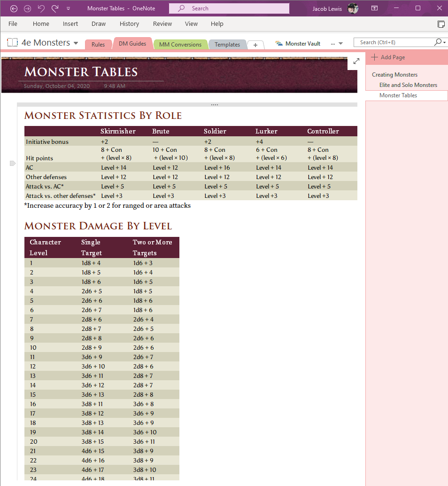Viewport: 448px width, 486px height.
Task: Click the Redo icon
Action: click(x=55, y=8)
